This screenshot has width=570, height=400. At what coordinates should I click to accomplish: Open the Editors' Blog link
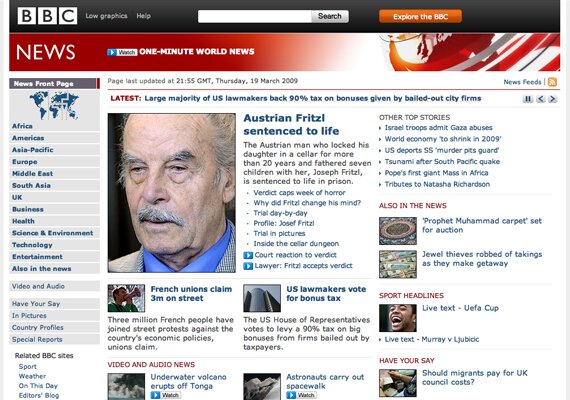[39, 395]
